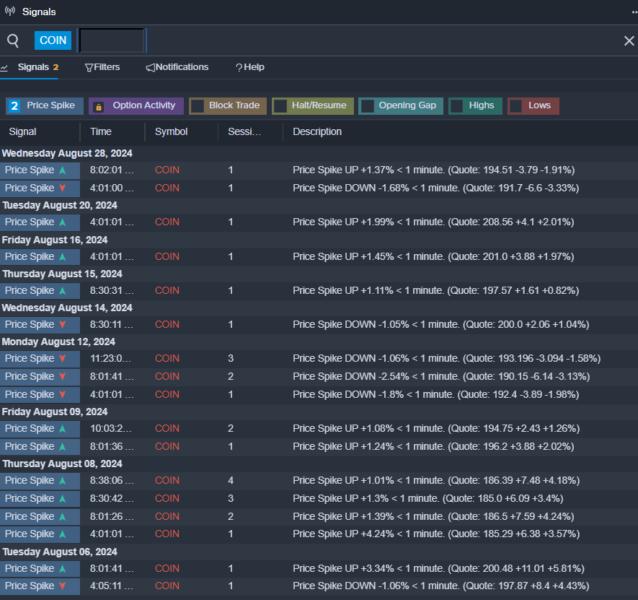The image size is (638, 600).
Task: Remove the COIN symbol tag
Action: [x=53, y=40]
